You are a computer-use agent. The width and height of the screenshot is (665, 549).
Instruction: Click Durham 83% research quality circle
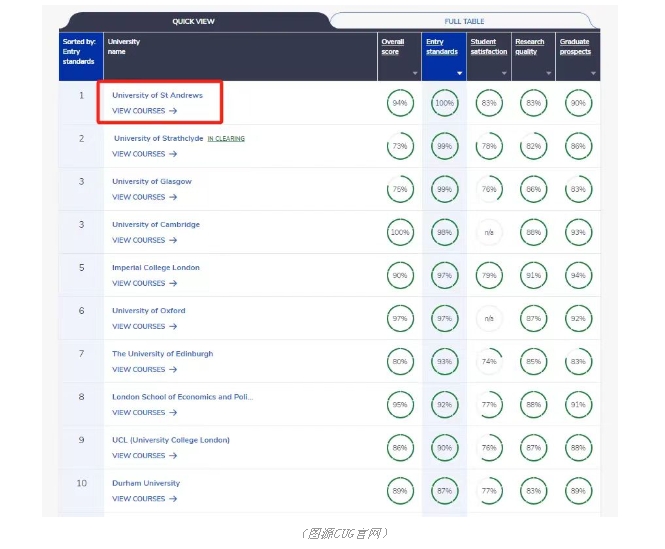click(x=534, y=491)
